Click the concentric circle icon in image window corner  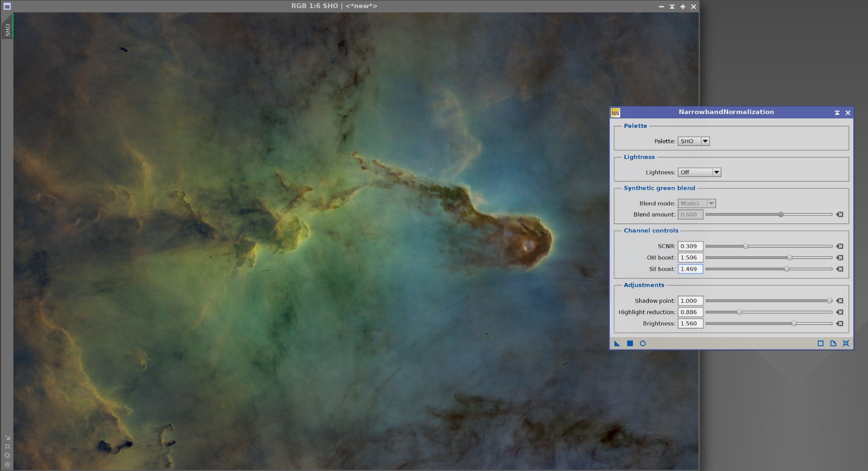pyautogui.click(x=7, y=465)
